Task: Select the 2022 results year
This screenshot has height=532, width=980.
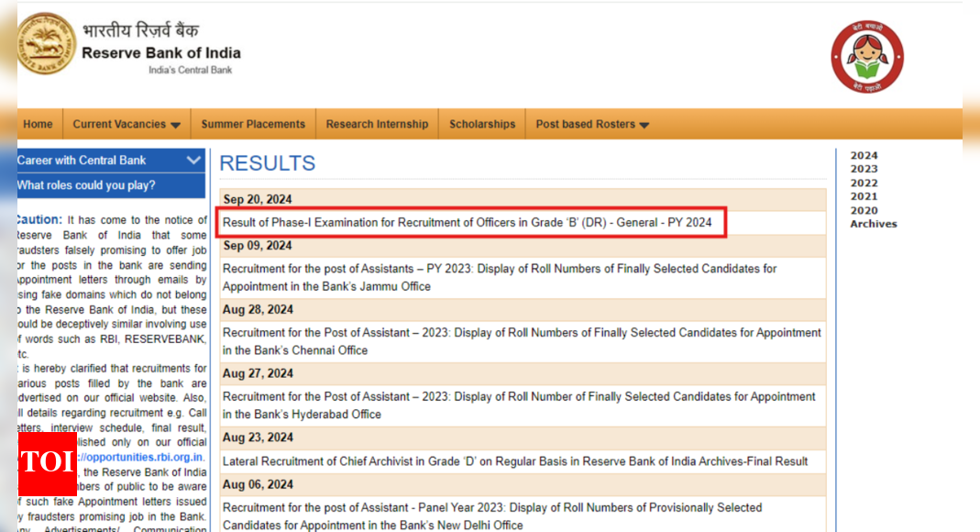Action: (864, 183)
